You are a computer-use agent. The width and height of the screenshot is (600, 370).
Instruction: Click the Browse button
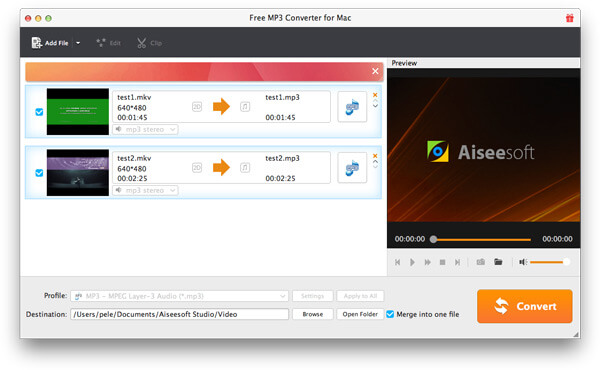[313, 314]
